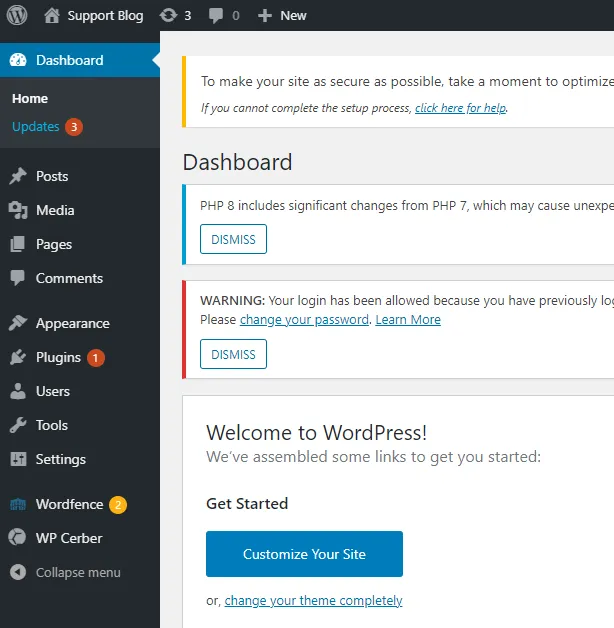Image resolution: width=614 pixels, height=628 pixels.
Task: Click the Settings sliders icon
Action: click(18, 459)
